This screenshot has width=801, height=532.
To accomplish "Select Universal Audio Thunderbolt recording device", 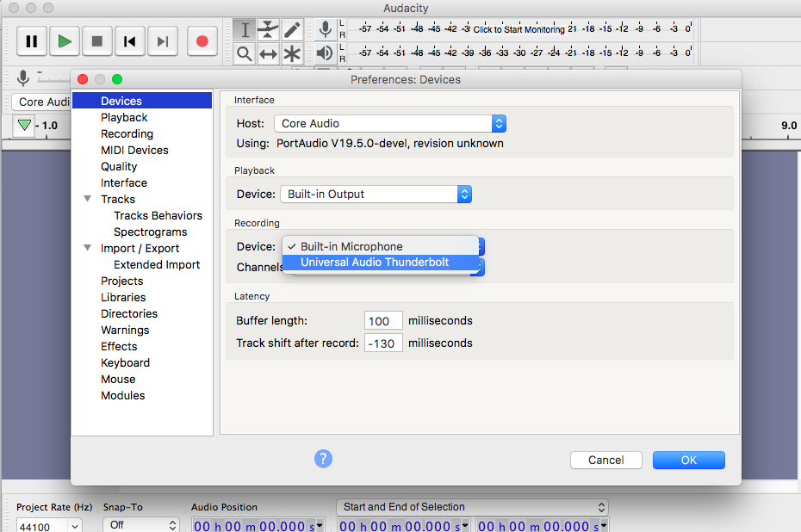I will tap(375, 263).
